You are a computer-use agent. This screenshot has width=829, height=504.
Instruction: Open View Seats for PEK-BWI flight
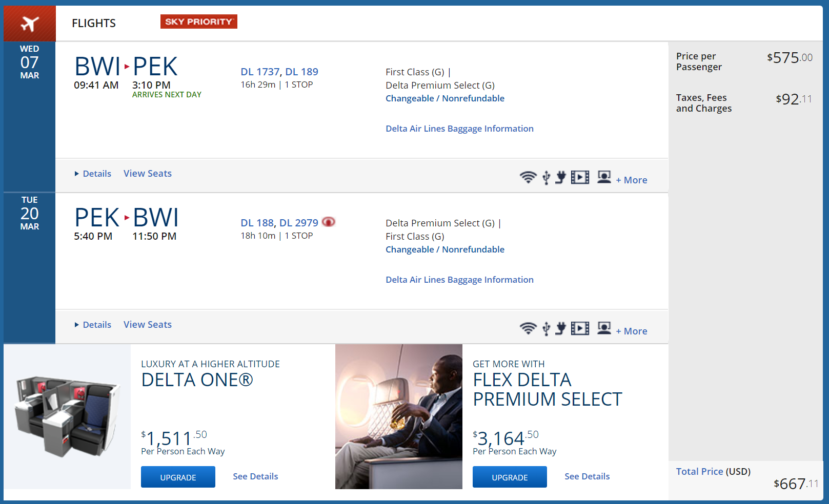[147, 325]
